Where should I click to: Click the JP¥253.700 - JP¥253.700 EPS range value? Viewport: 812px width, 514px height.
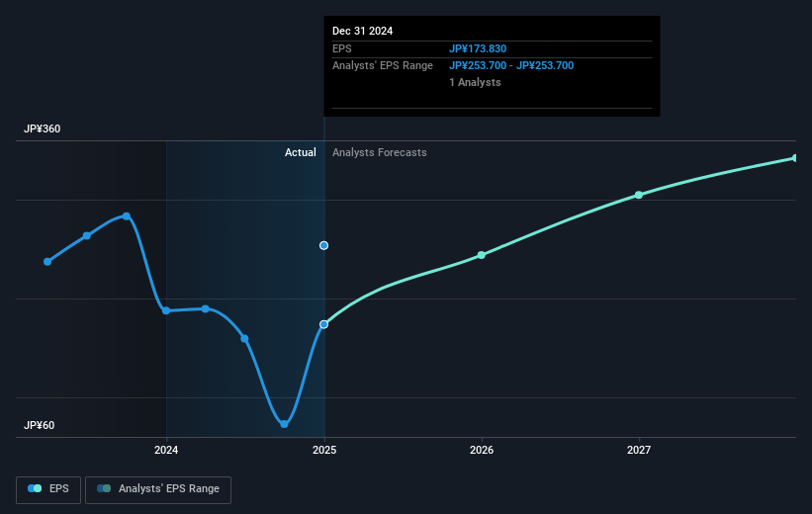[x=511, y=66]
